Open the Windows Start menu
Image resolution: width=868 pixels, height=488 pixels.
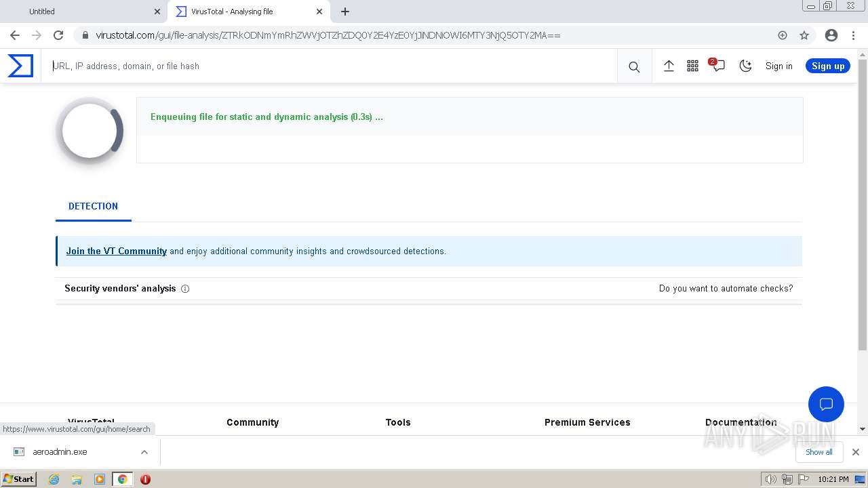(18, 479)
